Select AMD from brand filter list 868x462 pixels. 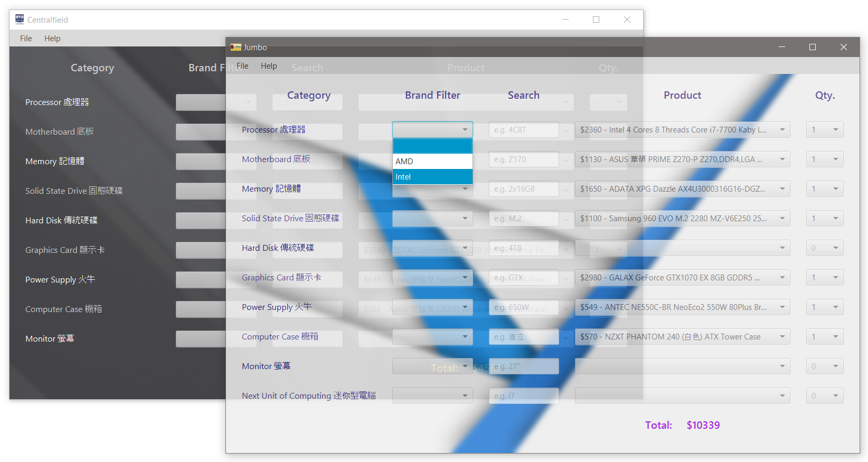coord(432,162)
